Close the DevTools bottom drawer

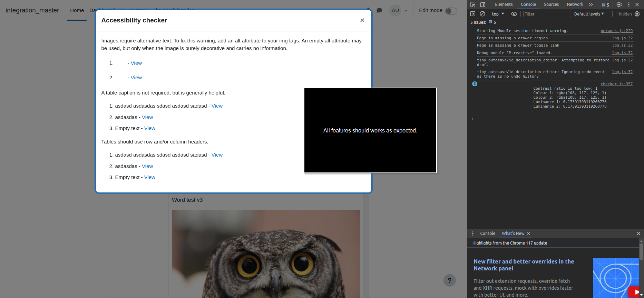coord(638,234)
